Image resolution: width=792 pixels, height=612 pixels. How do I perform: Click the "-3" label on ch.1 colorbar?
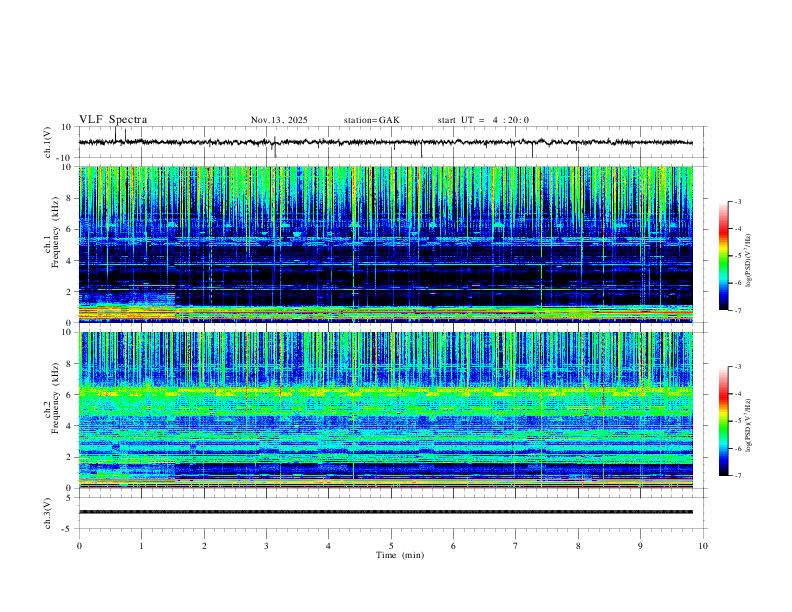coord(738,202)
